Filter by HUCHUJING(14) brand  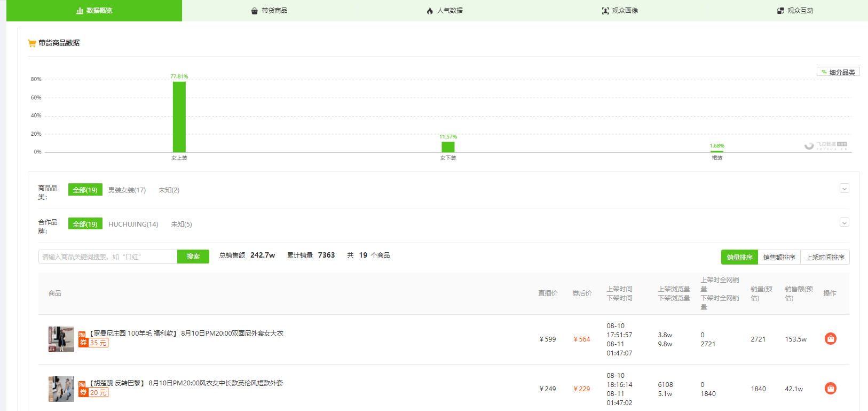pos(133,224)
